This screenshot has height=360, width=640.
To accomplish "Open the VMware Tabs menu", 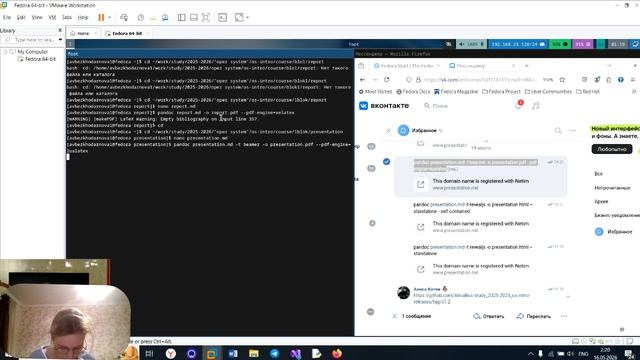I will pos(67,18).
